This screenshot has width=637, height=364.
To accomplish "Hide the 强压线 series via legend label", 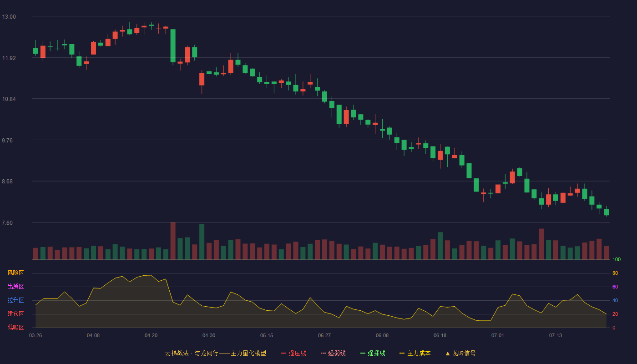I will tap(297, 353).
